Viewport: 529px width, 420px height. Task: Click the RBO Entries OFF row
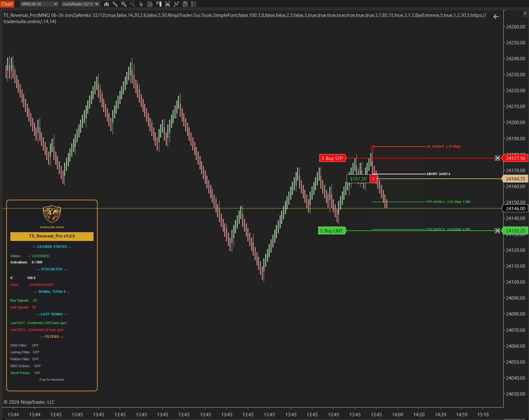click(x=26, y=366)
